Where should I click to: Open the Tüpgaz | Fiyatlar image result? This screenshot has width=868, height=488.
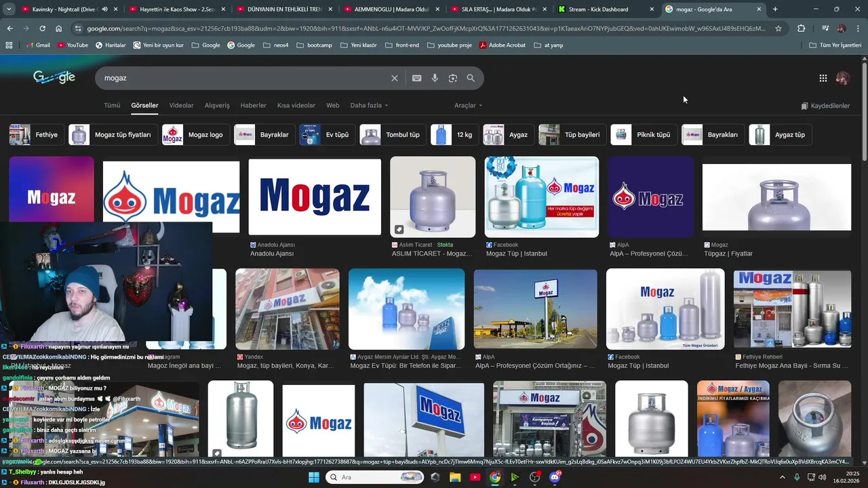(x=776, y=197)
